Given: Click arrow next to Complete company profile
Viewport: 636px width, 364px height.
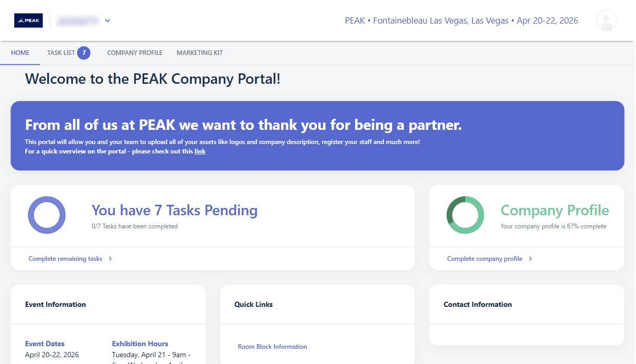Looking at the screenshot, I should point(530,259).
